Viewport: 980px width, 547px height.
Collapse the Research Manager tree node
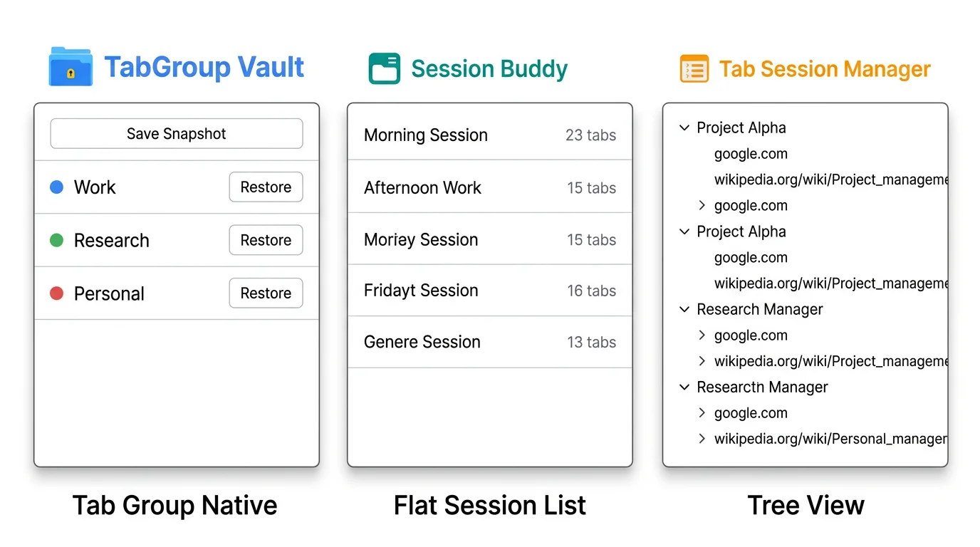[684, 309]
